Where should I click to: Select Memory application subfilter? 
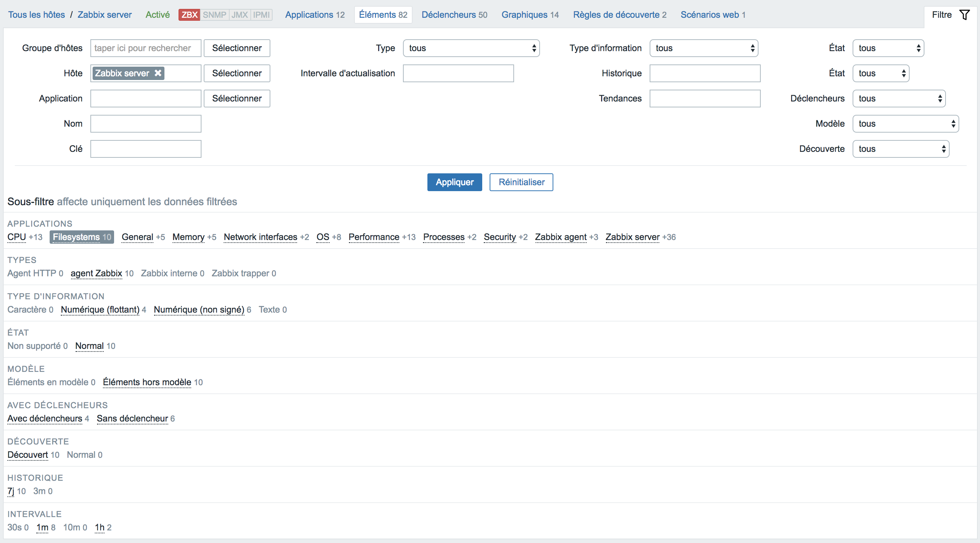coord(188,237)
